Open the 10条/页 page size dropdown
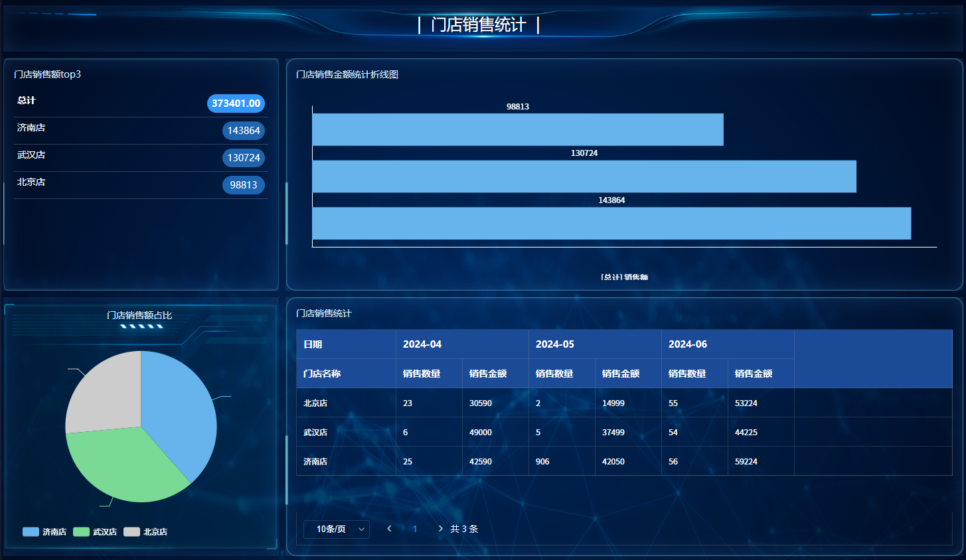Screen dimensions: 966x560 (x=336, y=529)
